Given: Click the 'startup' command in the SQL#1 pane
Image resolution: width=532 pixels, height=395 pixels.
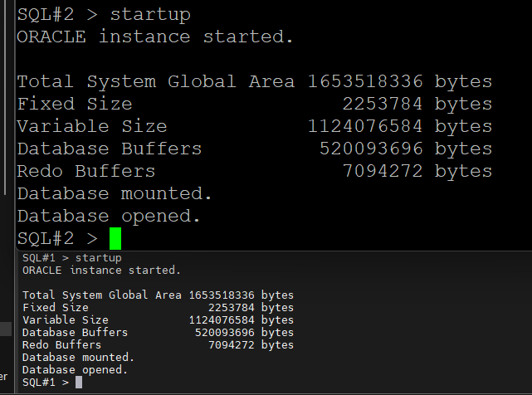Looking at the screenshot, I should 99,258.
